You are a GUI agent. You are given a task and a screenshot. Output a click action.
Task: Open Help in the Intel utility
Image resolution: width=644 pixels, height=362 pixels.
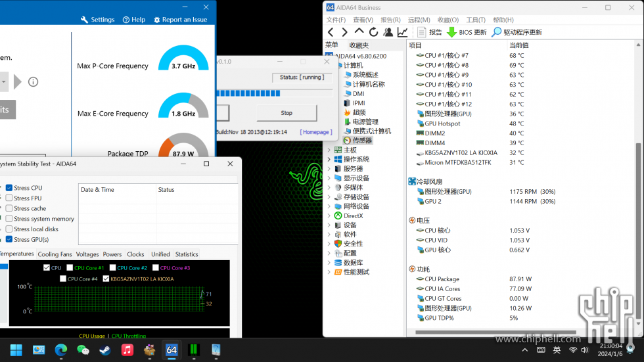tap(134, 19)
